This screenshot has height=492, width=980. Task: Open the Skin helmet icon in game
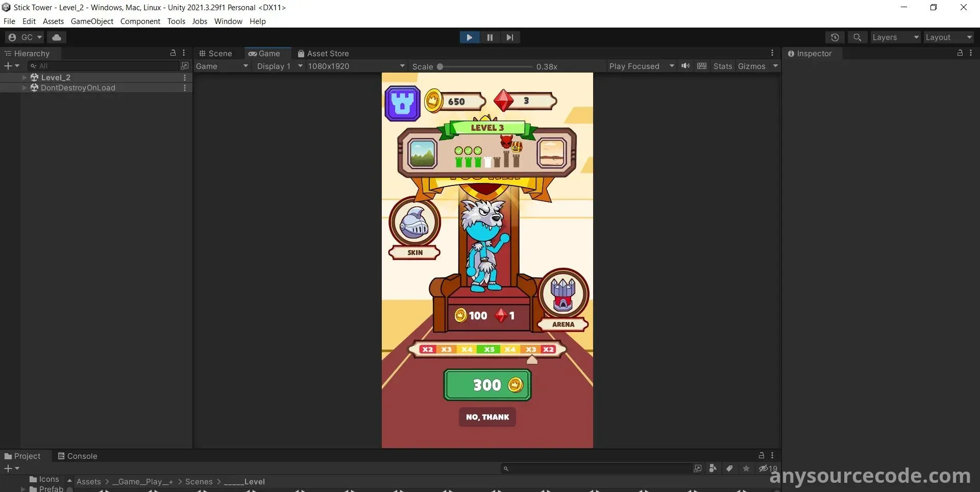click(414, 223)
